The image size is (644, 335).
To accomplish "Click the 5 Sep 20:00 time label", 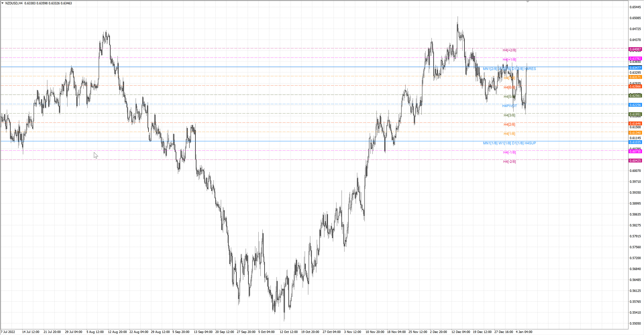I will [181, 332].
